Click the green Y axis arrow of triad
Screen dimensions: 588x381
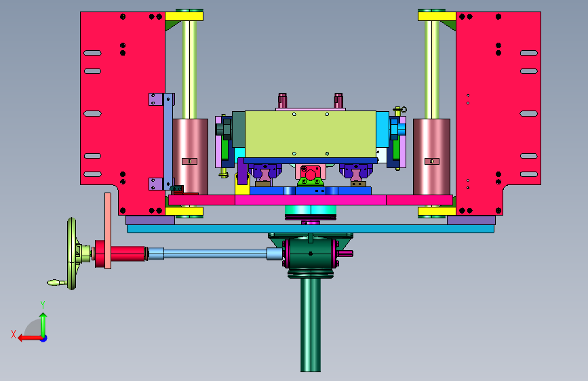click(43, 325)
